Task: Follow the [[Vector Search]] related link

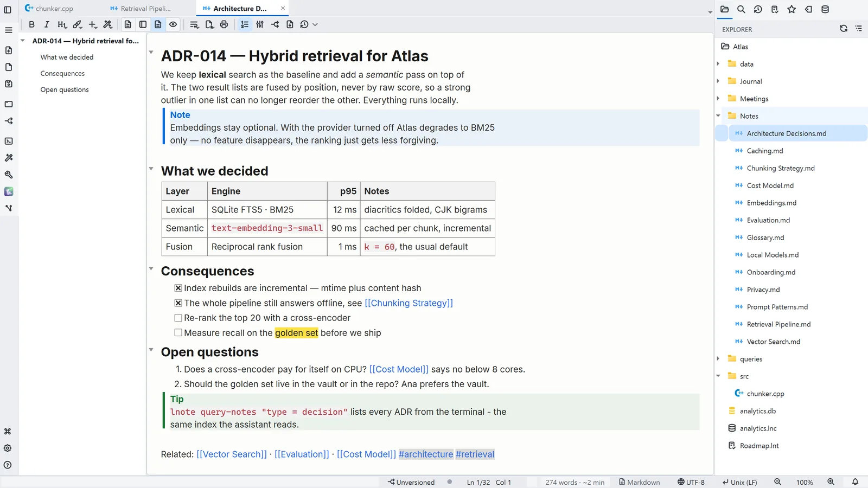Action: pyautogui.click(x=232, y=454)
